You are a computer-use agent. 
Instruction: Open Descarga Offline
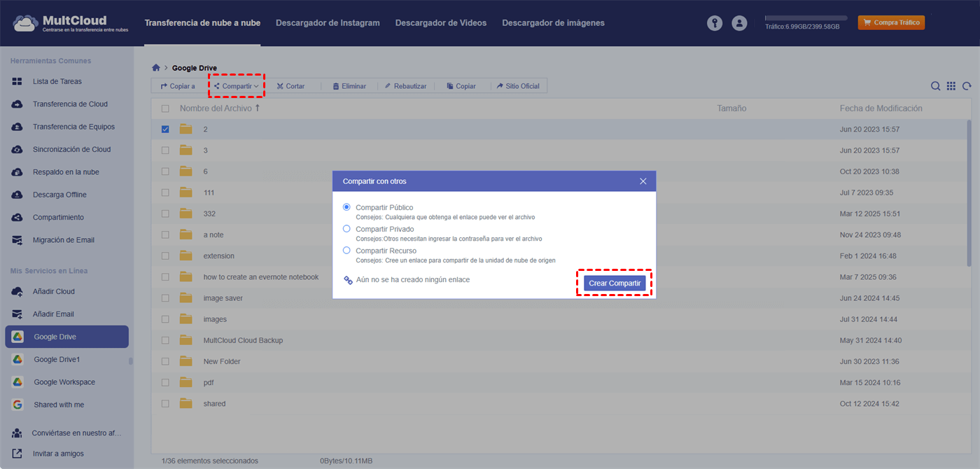pos(59,195)
